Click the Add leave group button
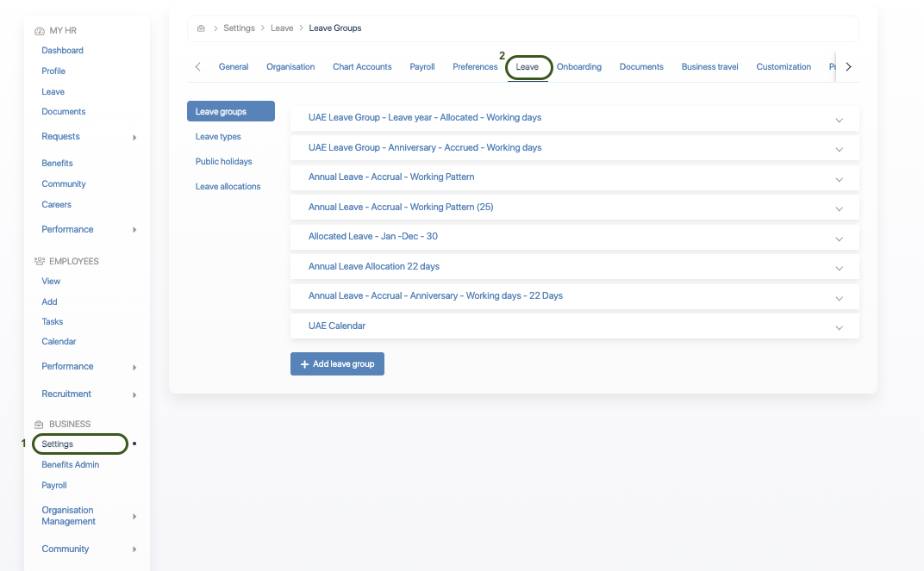The width and height of the screenshot is (924, 571). click(337, 364)
